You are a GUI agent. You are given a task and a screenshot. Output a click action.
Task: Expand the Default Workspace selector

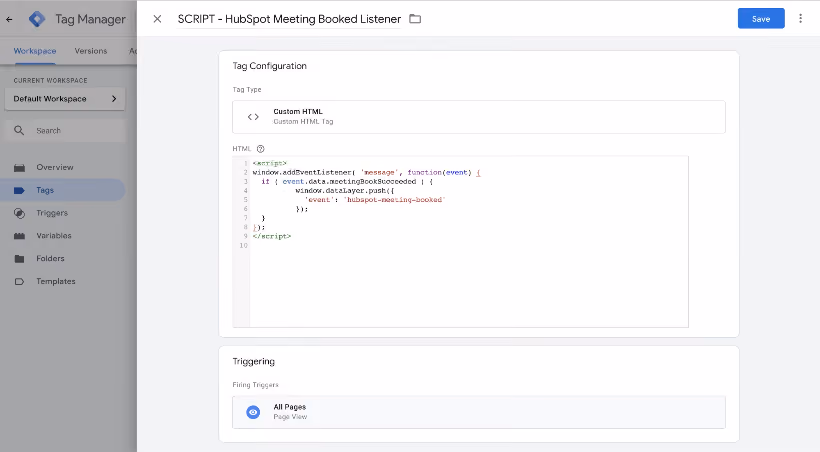click(x=65, y=99)
